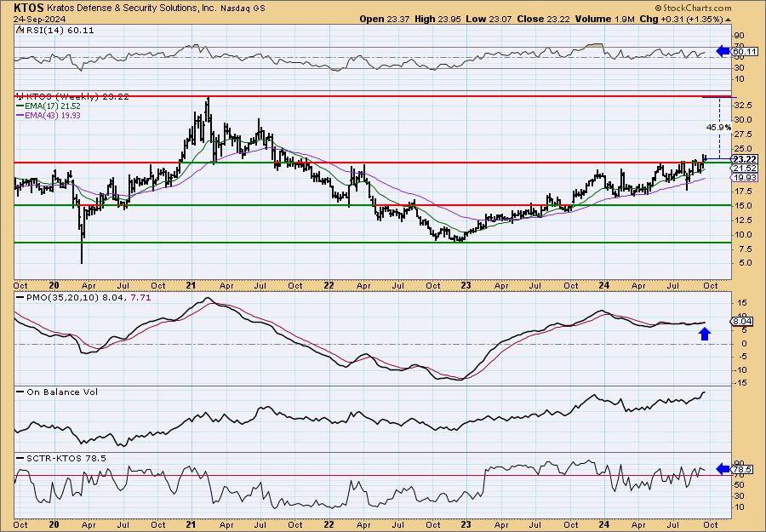Click the Volume 1.9M value

(x=605, y=19)
